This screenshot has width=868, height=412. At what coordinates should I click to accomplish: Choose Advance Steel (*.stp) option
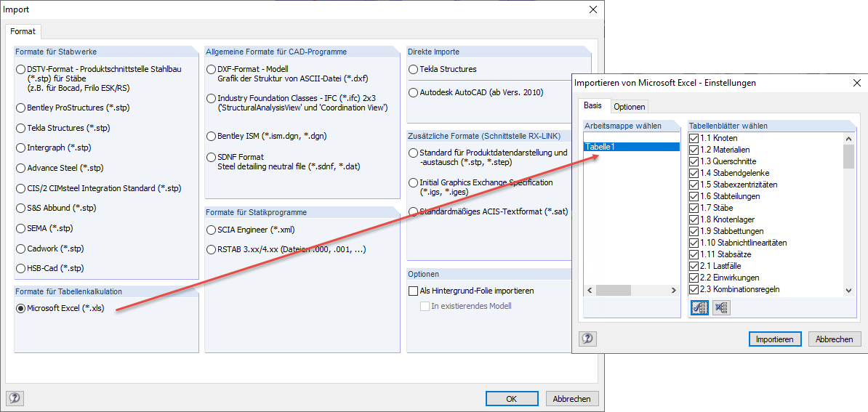pyautogui.click(x=21, y=168)
